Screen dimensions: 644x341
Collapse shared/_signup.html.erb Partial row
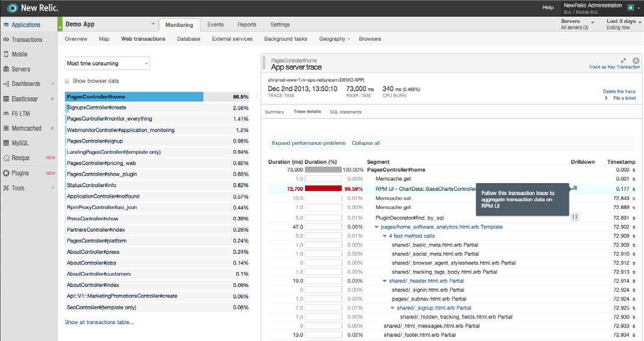(393, 308)
